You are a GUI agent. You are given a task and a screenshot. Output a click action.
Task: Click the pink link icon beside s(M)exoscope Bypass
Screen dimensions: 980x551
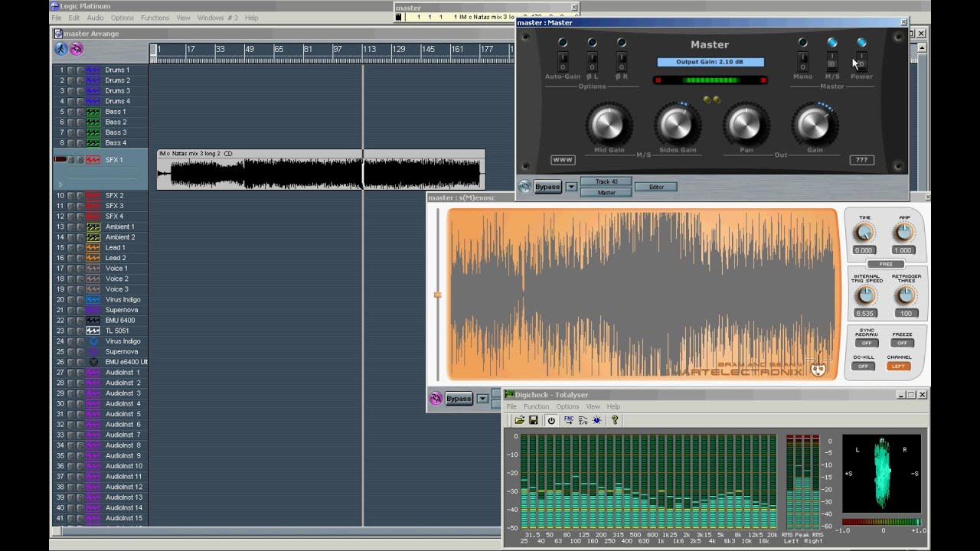[436, 399]
